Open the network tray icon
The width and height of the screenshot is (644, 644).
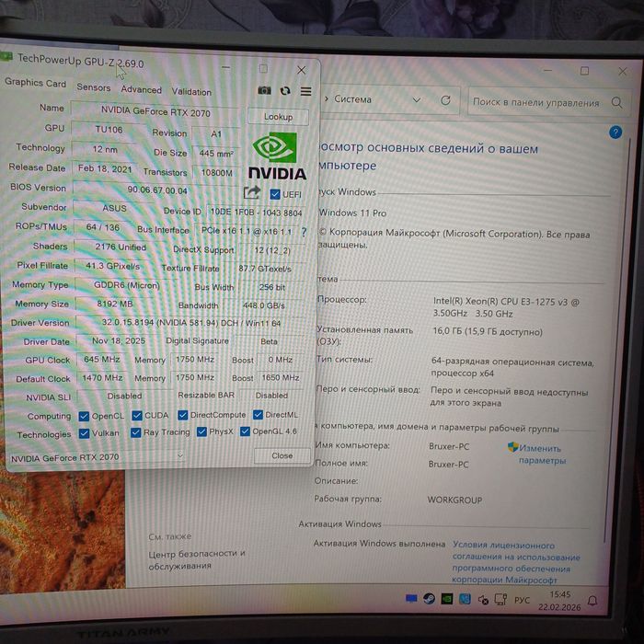click(500, 600)
